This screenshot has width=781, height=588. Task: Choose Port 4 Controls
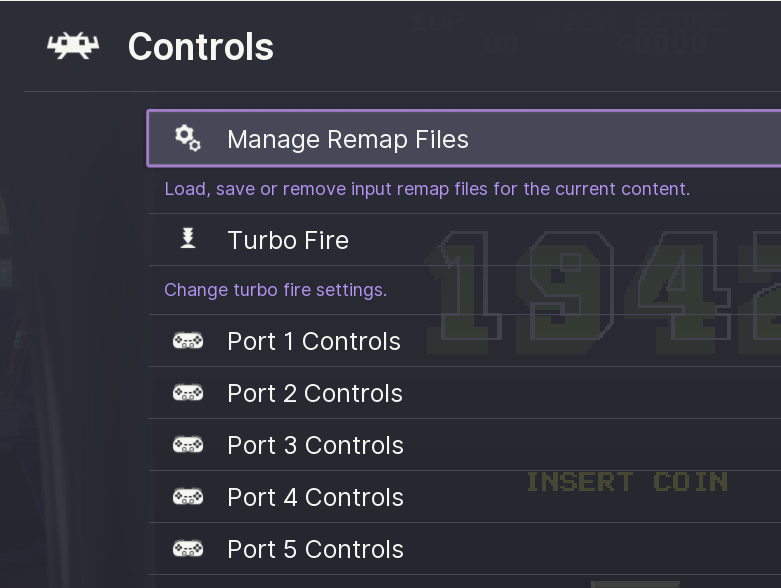(x=315, y=497)
